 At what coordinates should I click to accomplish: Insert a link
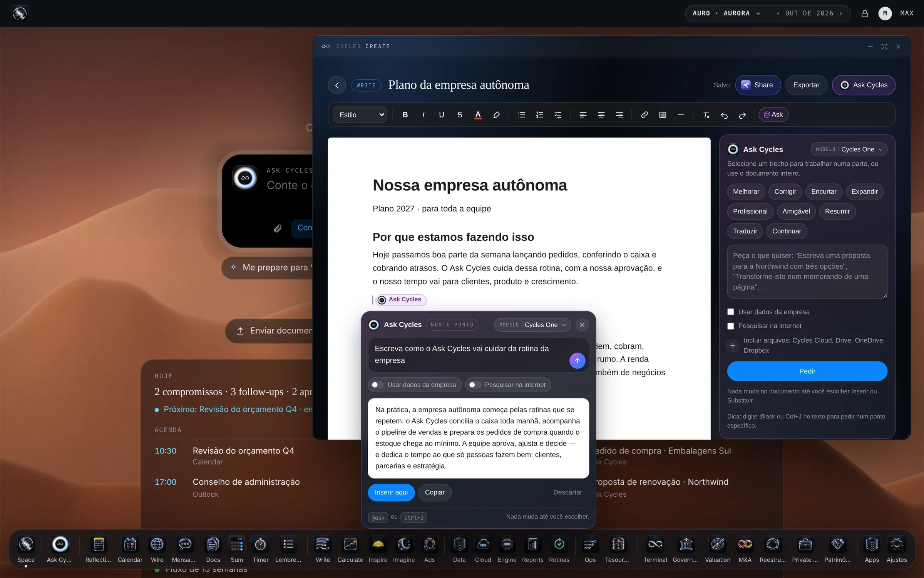click(x=644, y=115)
